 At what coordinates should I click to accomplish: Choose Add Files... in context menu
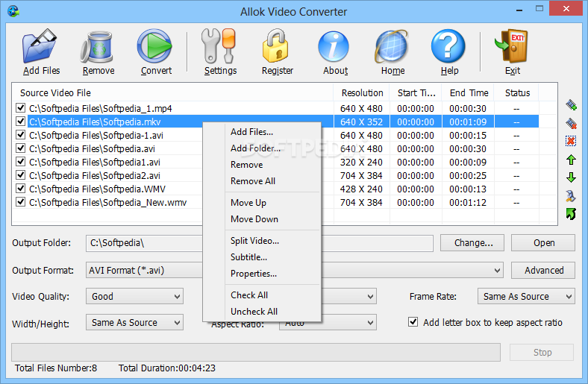251,132
